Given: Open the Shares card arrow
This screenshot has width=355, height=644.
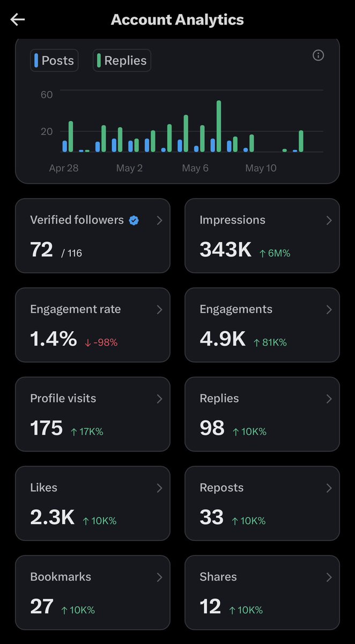Looking at the screenshot, I should [x=329, y=577].
